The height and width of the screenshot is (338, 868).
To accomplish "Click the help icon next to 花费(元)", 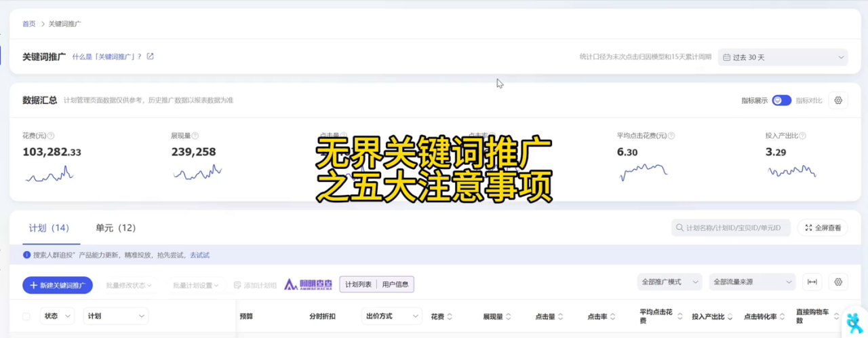I will (x=51, y=136).
